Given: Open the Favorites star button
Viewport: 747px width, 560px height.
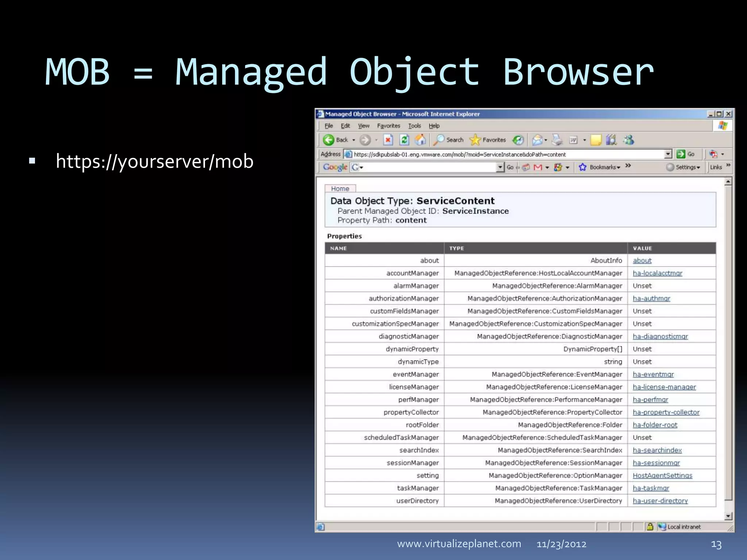Looking at the screenshot, I should click(488, 140).
